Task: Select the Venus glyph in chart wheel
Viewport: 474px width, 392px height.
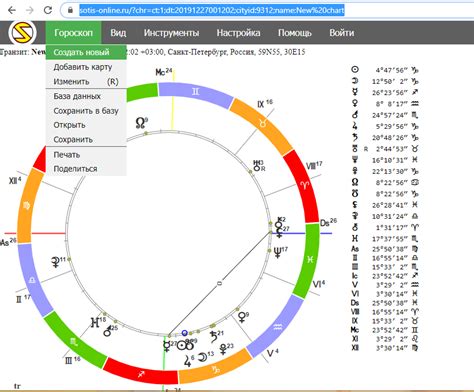Action: pos(242,317)
